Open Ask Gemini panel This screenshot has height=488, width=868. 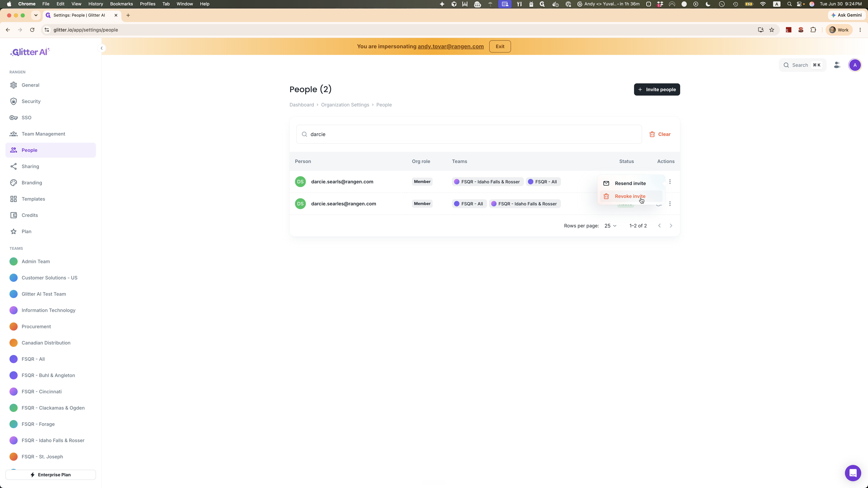coord(846,15)
